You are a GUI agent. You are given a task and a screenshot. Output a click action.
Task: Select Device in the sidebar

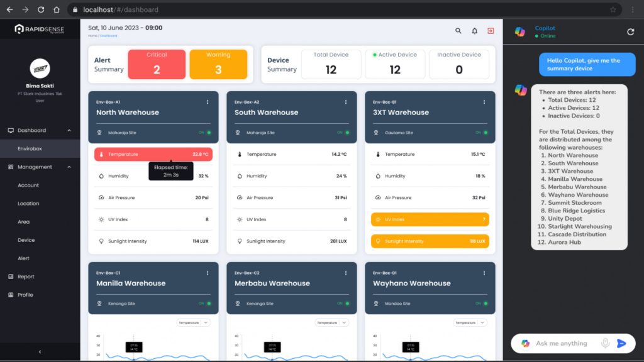26,240
